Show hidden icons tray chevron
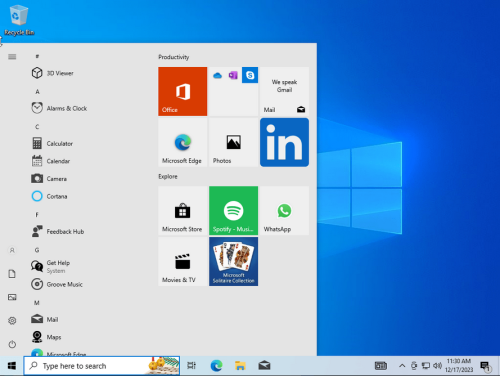Viewport: 500px width, 376px height. 402,366
